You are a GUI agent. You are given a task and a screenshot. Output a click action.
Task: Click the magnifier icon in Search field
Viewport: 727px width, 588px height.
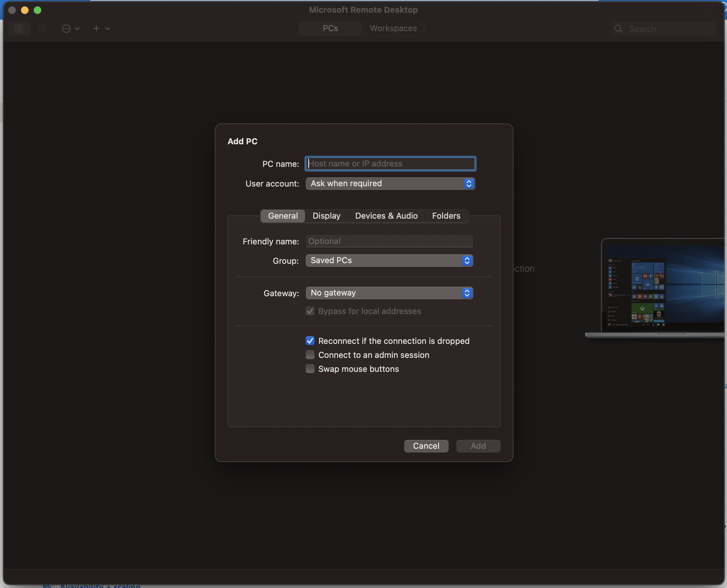[x=618, y=29]
